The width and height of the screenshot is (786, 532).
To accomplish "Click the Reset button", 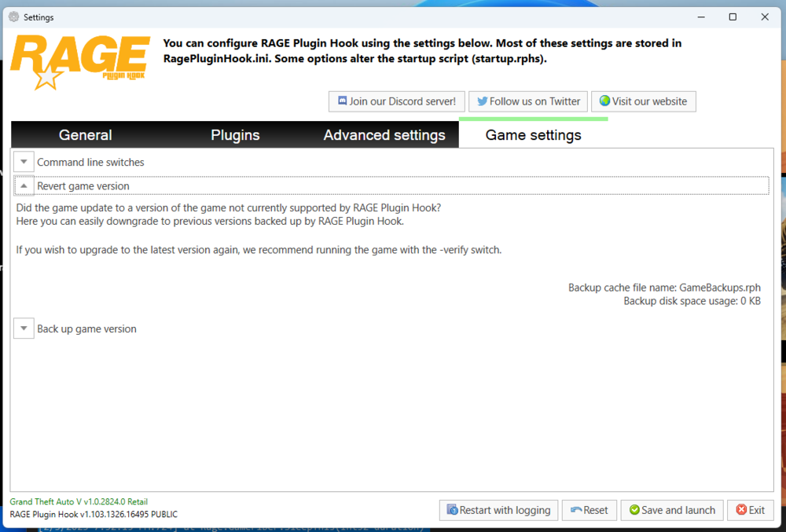I will (x=589, y=510).
